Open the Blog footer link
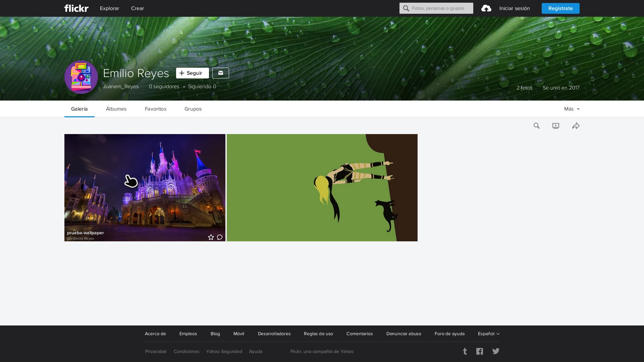The height and width of the screenshot is (362, 644). (x=215, y=334)
